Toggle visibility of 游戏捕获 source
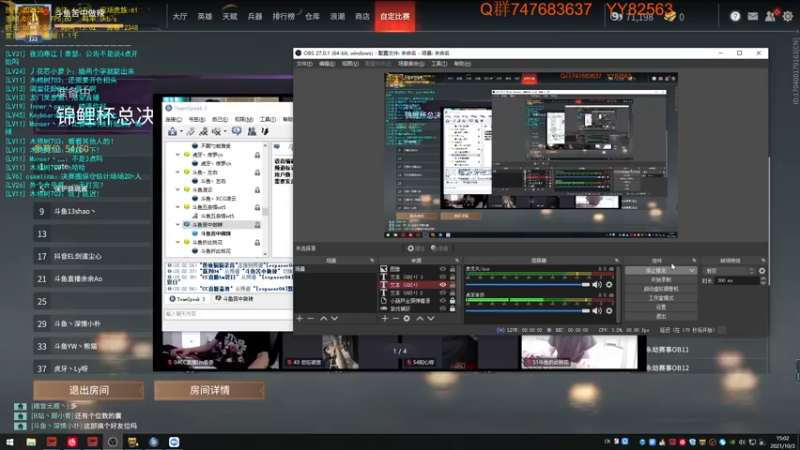This screenshot has width=800, height=450. click(x=443, y=309)
